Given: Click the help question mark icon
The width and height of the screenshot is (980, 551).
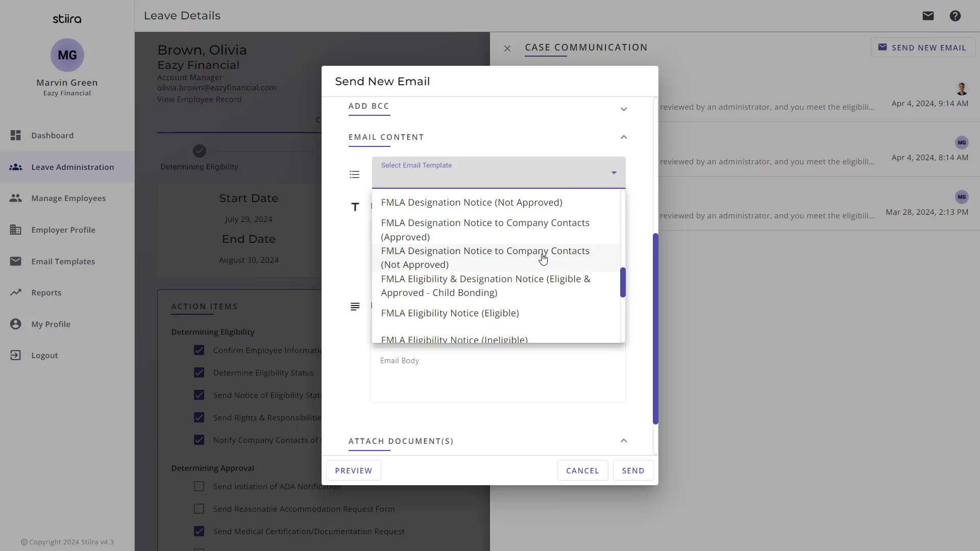Looking at the screenshot, I should click(x=955, y=16).
